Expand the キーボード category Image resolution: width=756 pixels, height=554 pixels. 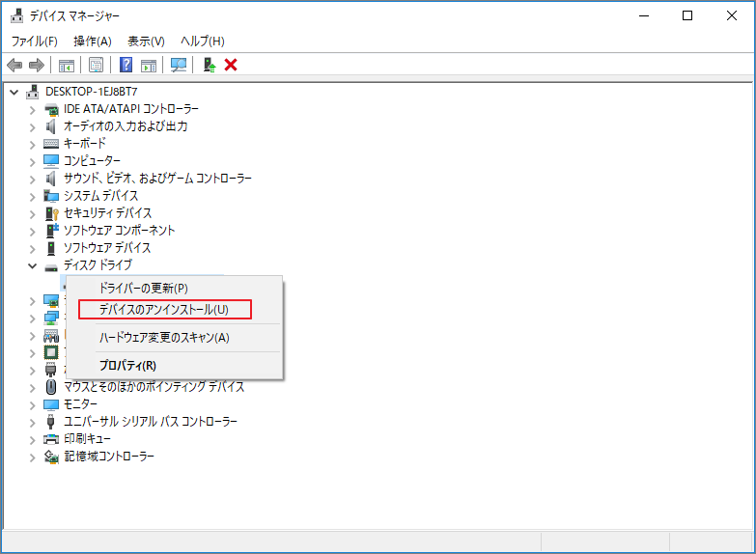pos(32,144)
